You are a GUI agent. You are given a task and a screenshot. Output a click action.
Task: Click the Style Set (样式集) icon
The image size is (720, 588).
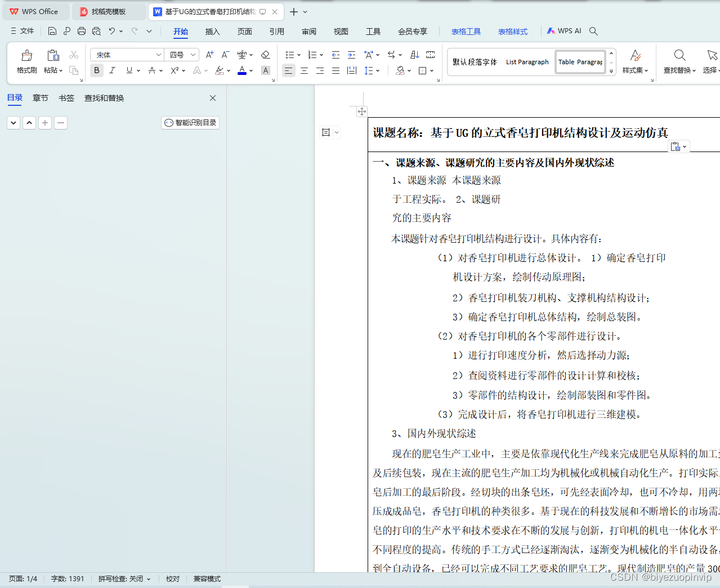click(636, 55)
